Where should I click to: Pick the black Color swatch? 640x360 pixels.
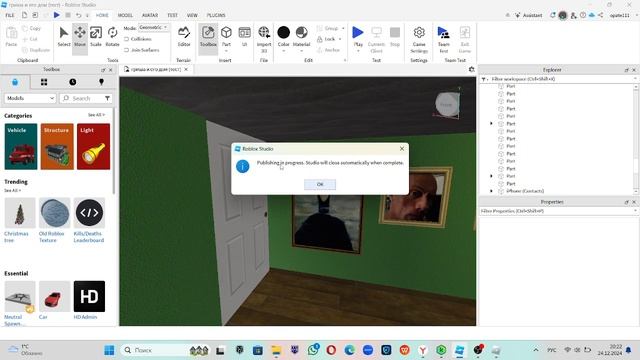pyautogui.click(x=284, y=32)
